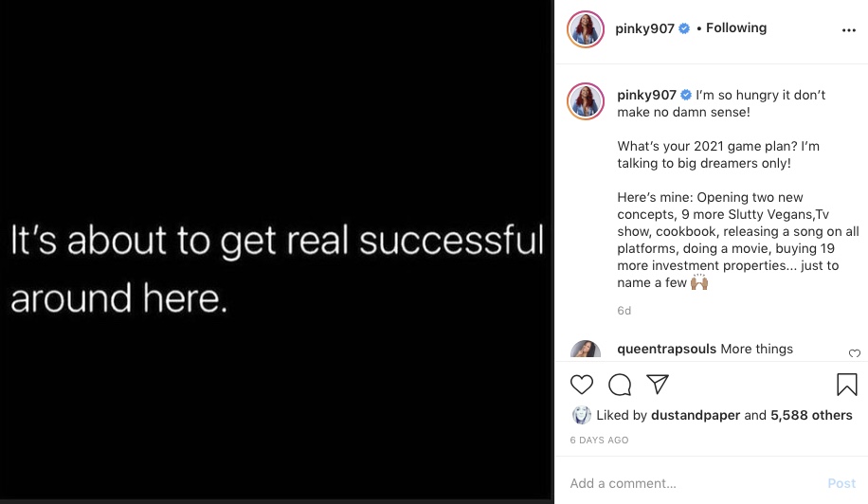Viewport: 868px width, 504px height.
Task: Open pinky907 avatar next to caption
Action: click(x=586, y=100)
